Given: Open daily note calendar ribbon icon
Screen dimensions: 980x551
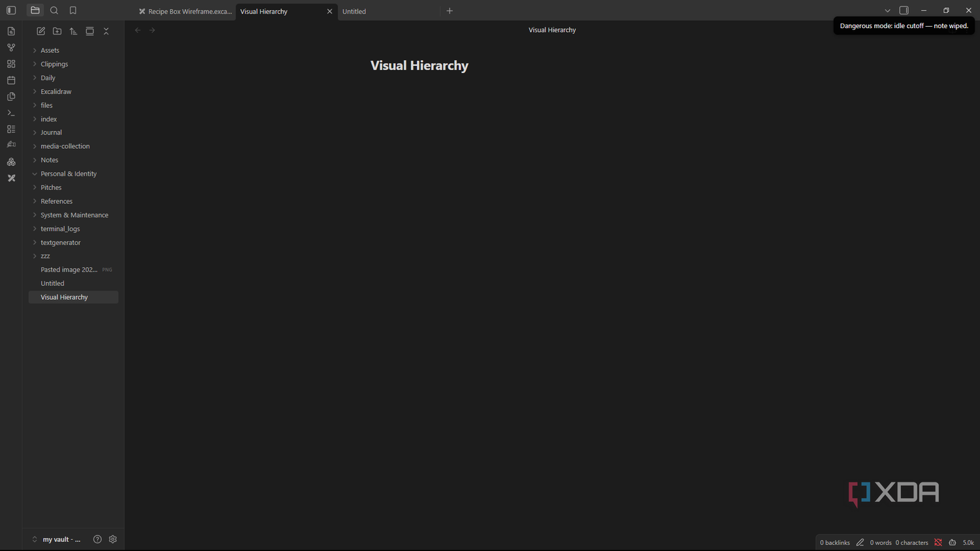Looking at the screenshot, I should [x=11, y=80].
